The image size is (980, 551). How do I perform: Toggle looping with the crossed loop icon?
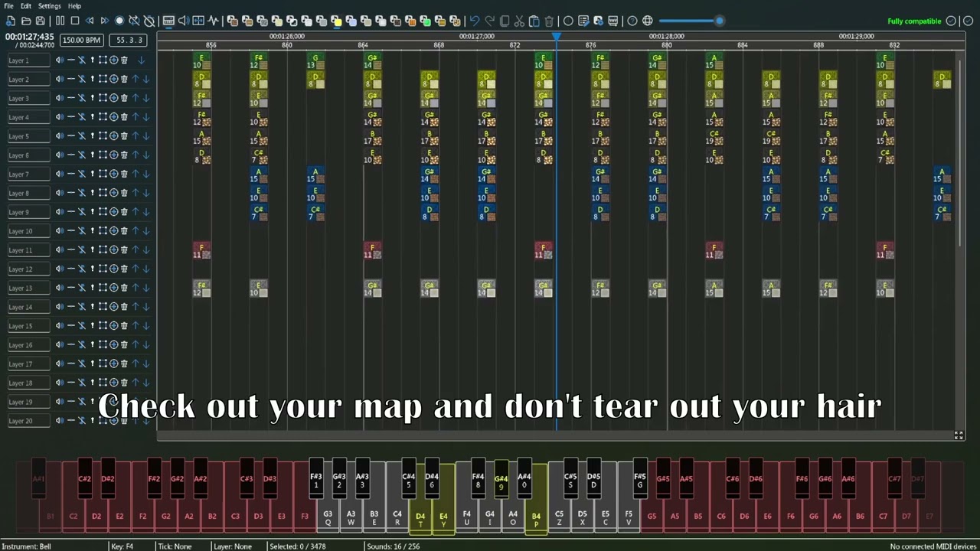[134, 21]
